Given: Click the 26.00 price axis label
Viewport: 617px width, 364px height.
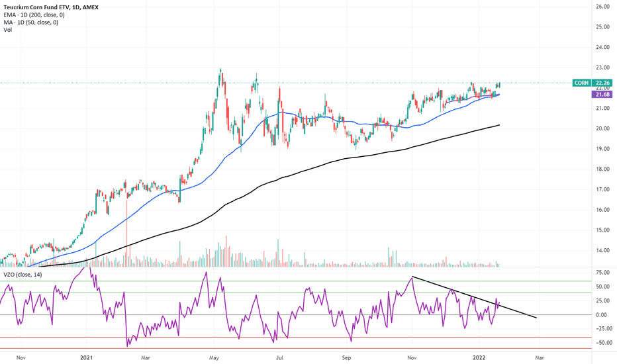Looking at the screenshot, I should coord(603,7).
